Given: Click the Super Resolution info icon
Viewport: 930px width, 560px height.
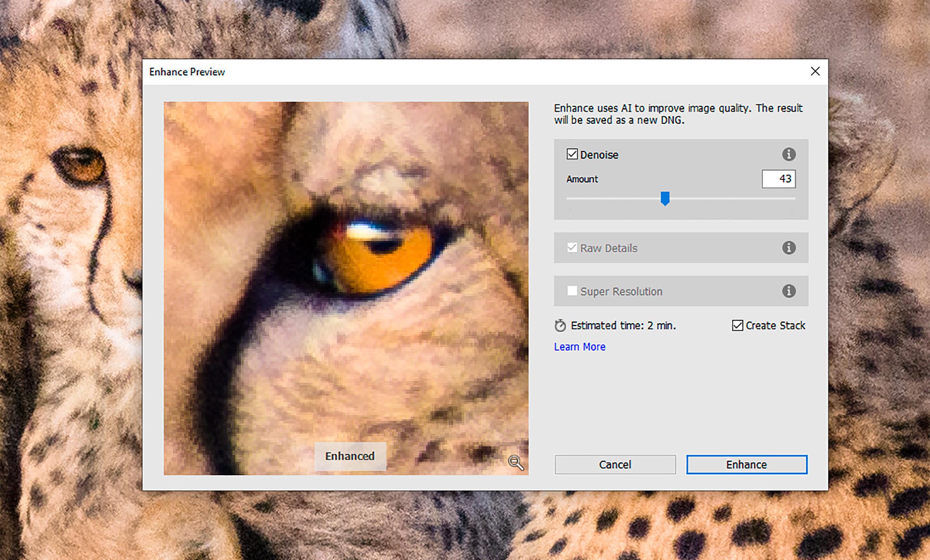Looking at the screenshot, I should (x=789, y=291).
